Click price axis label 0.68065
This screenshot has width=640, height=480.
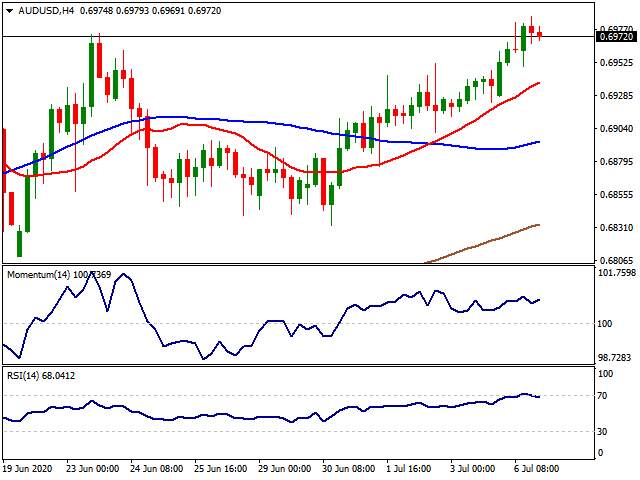tap(616, 260)
